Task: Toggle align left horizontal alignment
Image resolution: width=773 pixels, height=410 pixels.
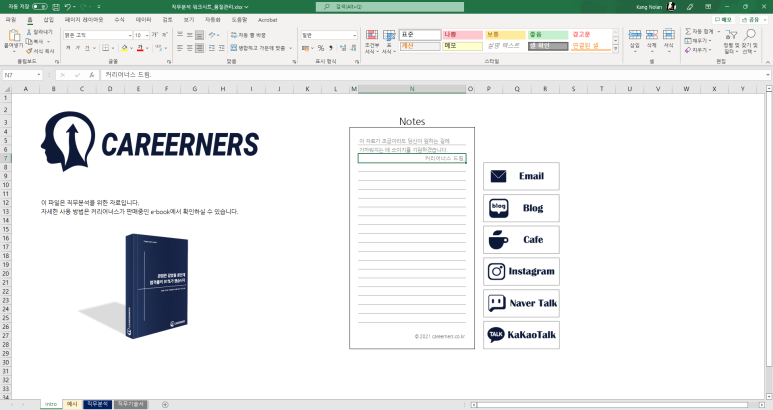Action: [x=180, y=48]
